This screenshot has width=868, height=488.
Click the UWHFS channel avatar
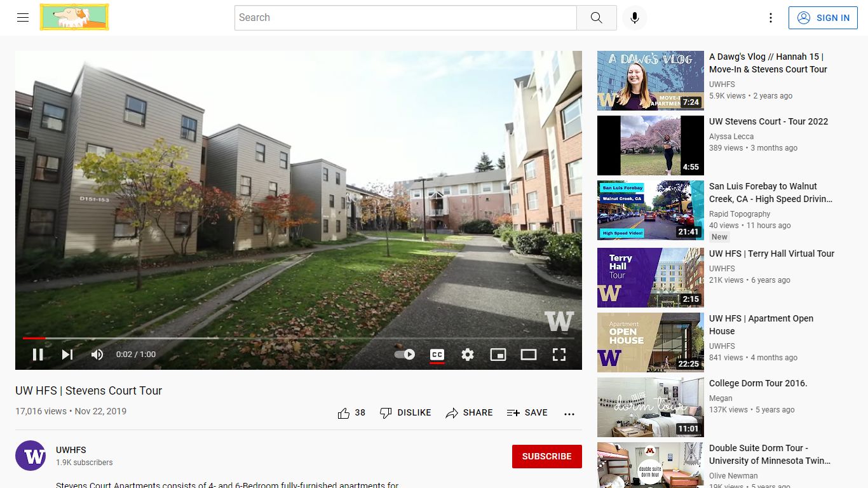tap(31, 456)
